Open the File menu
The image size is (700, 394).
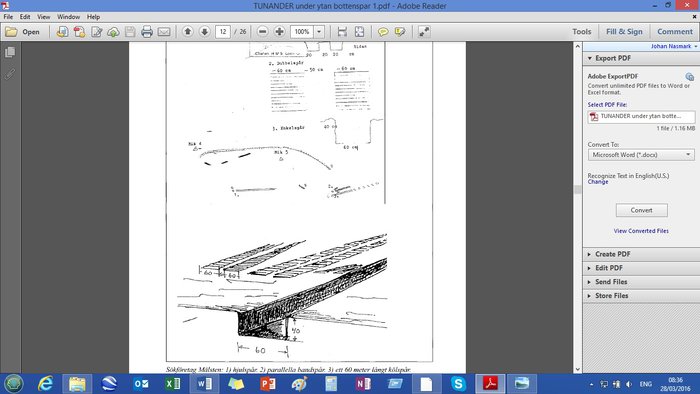click(x=8, y=17)
